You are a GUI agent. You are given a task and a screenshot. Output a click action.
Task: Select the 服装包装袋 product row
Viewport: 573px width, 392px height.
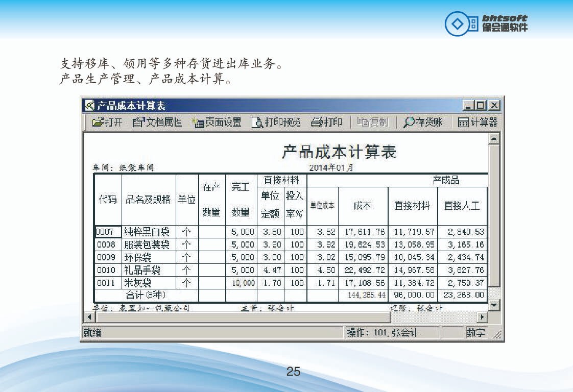pos(147,244)
